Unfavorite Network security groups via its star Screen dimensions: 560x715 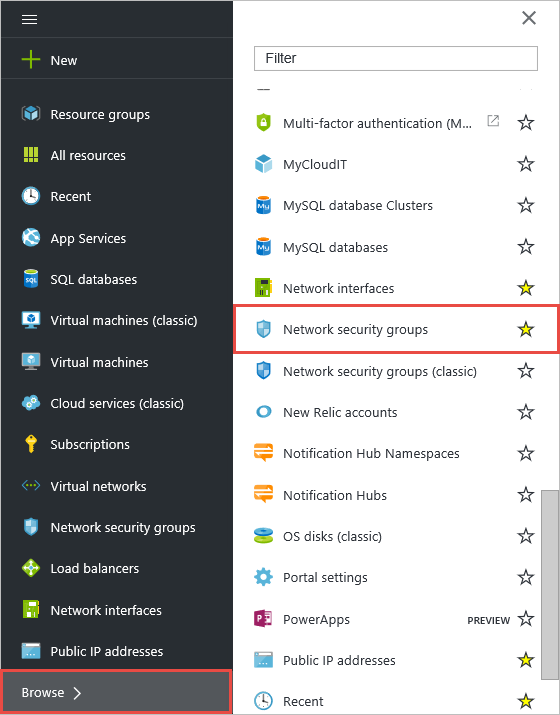pyautogui.click(x=526, y=329)
